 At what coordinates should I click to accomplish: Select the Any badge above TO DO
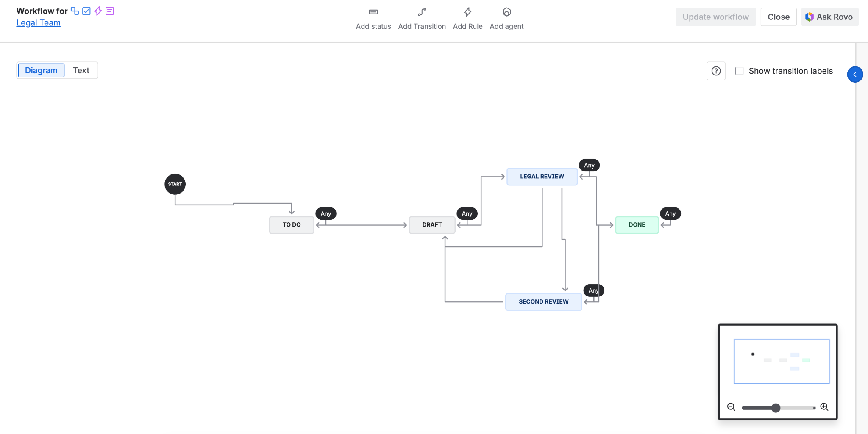coord(326,213)
